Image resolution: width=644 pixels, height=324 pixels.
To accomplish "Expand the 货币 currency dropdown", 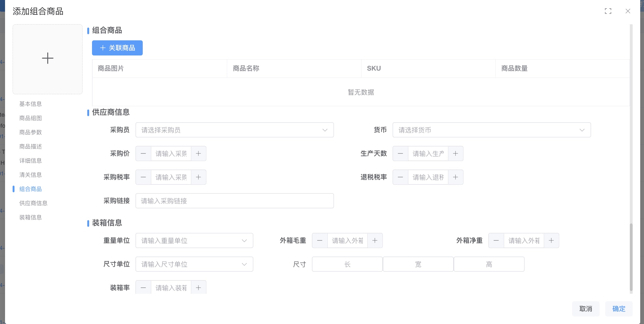I will [x=492, y=130].
